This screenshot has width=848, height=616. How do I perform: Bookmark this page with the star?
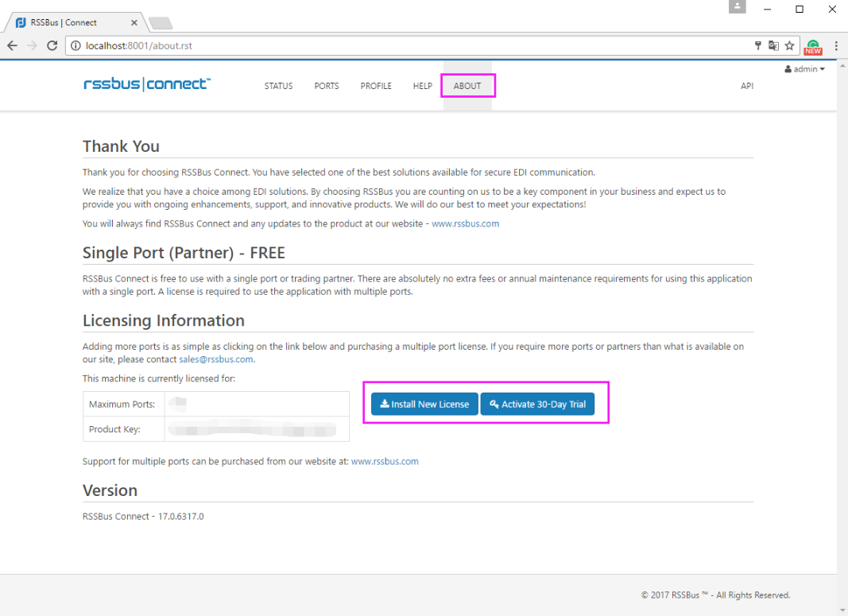pyautogui.click(x=790, y=46)
